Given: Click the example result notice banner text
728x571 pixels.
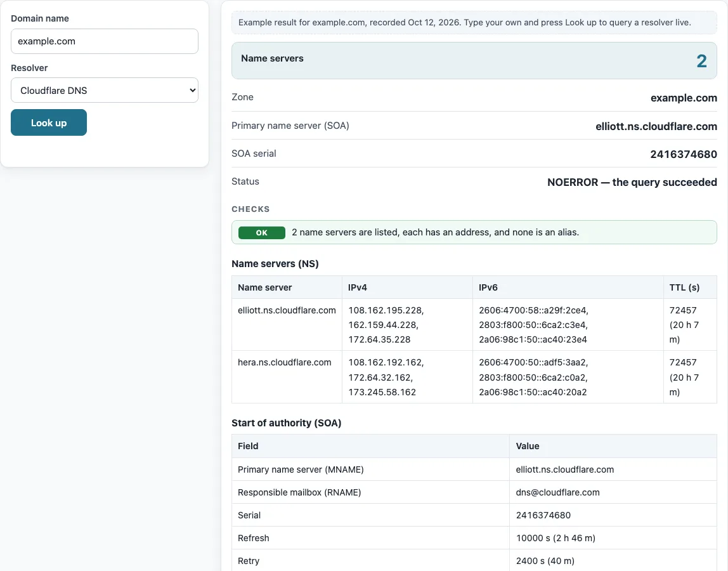Looking at the screenshot, I should point(465,22).
